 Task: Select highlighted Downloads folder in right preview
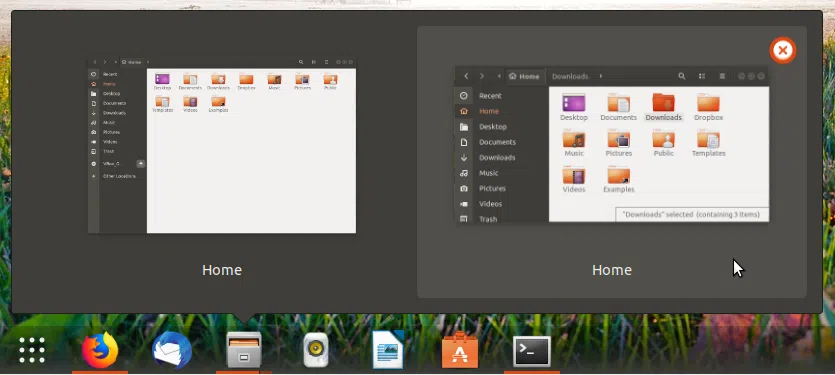point(663,107)
